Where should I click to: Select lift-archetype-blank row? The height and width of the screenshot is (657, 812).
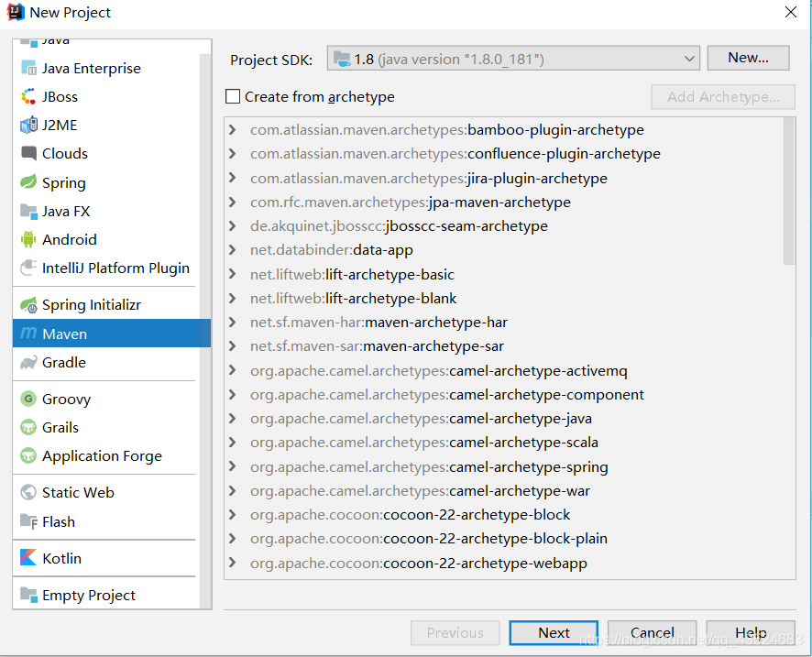coord(503,298)
